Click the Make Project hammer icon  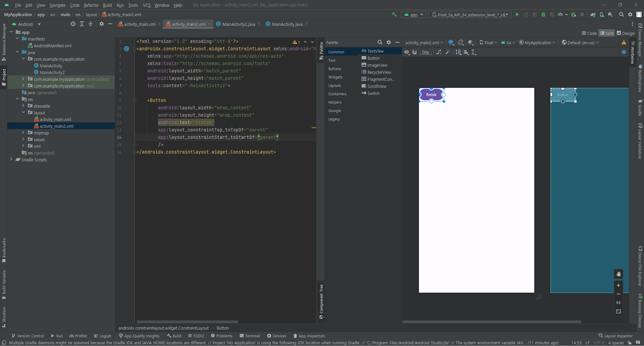click(394, 14)
